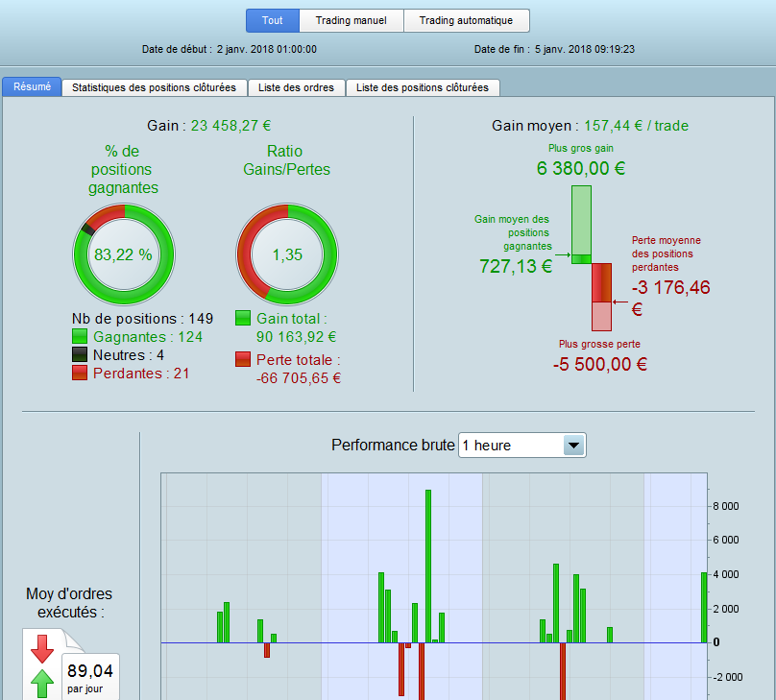Image resolution: width=776 pixels, height=700 pixels.
Task: Open Liste des positions clôturées tab
Action: pos(423,87)
